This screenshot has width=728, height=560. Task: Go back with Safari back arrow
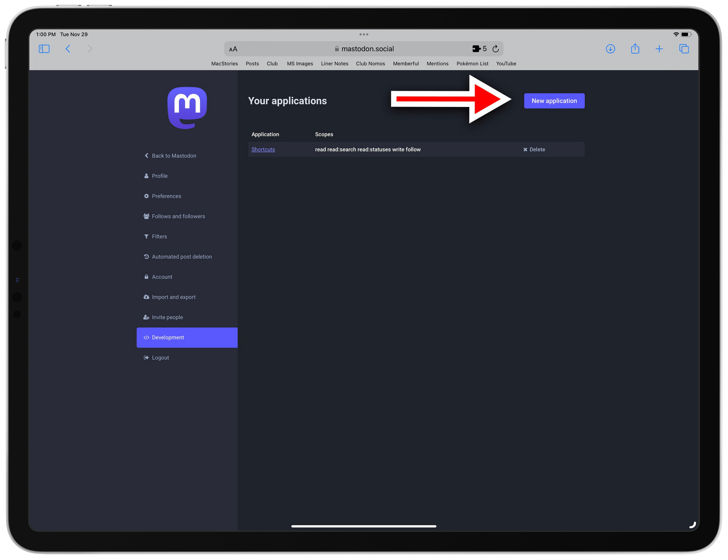coord(68,49)
